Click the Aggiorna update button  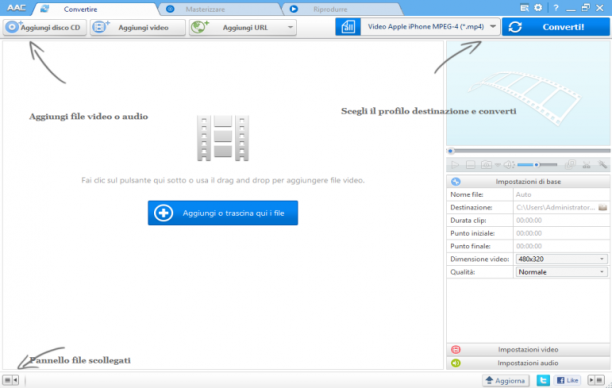point(506,380)
